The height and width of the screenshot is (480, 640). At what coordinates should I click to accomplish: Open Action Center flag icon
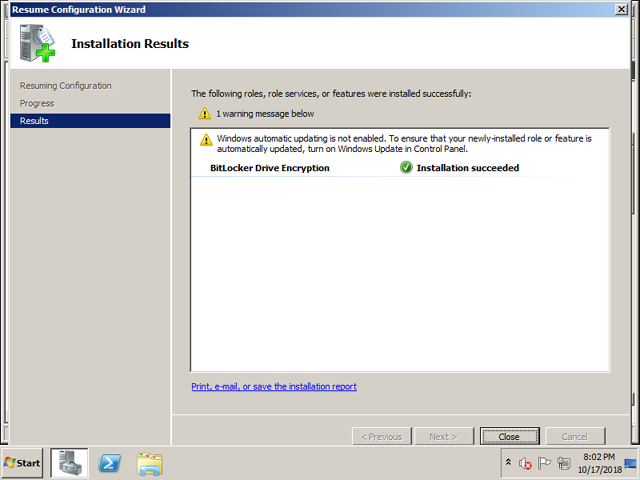(x=544, y=463)
